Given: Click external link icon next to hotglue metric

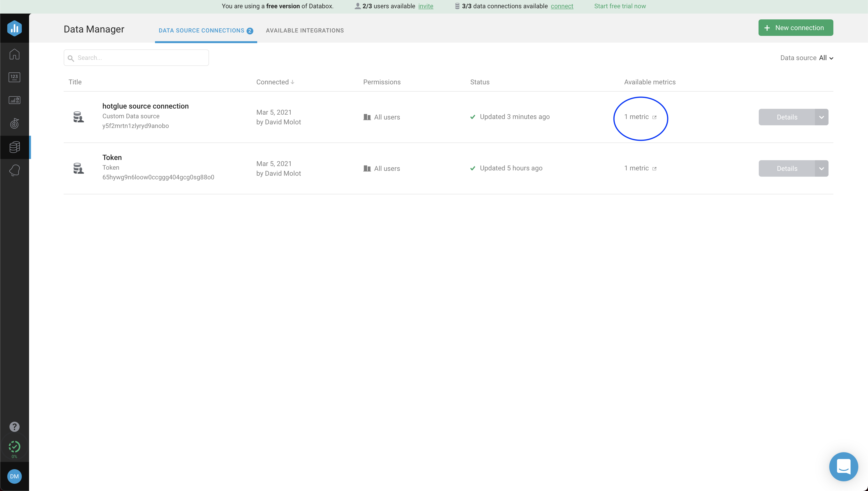Looking at the screenshot, I should pos(654,117).
